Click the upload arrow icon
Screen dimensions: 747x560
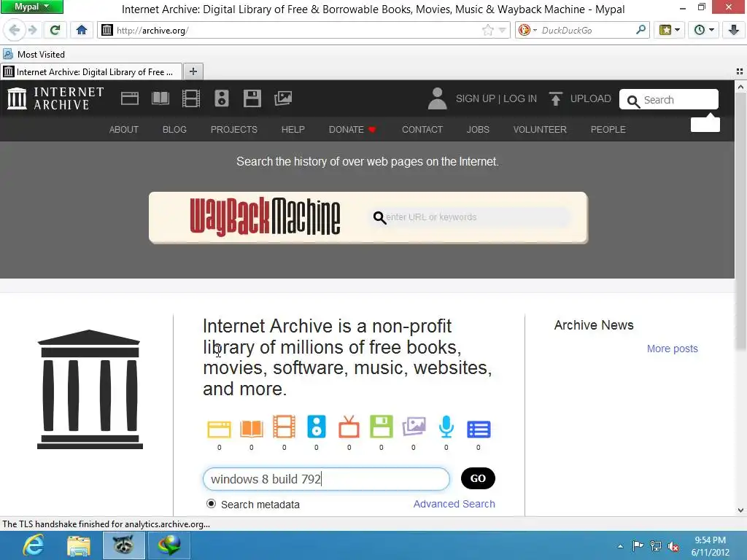coord(555,98)
